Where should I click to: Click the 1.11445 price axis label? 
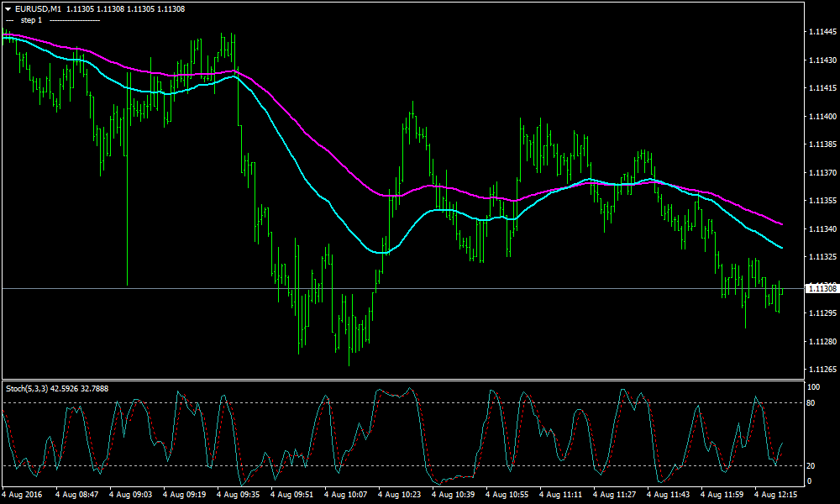click(x=821, y=32)
